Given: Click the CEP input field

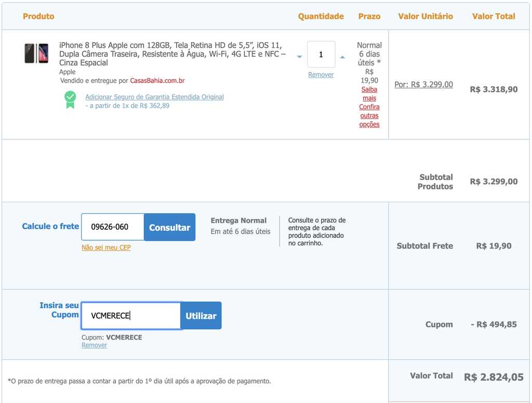Looking at the screenshot, I should 113,227.
